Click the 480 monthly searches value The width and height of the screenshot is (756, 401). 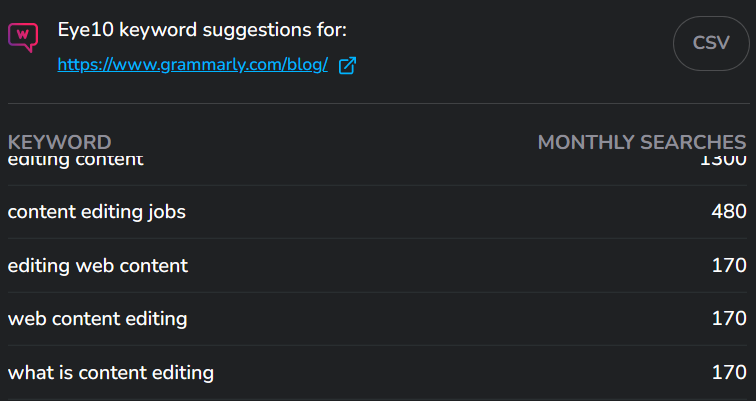coord(729,212)
